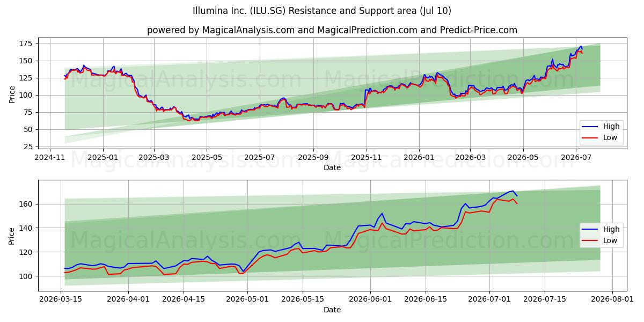Click the '2025-07' x-axis label
This screenshot has height=322, width=644.
[260, 158]
